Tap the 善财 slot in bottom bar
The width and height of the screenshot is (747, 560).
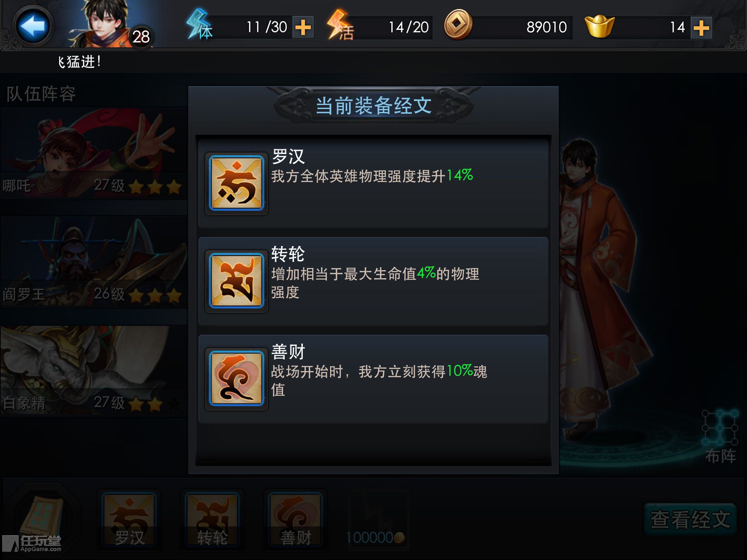(x=295, y=519)
